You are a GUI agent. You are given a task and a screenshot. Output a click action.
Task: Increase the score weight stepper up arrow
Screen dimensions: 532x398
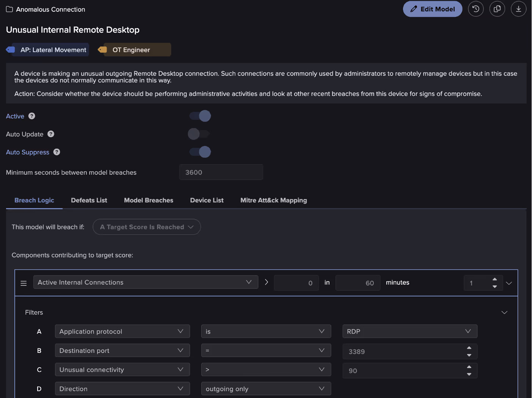(x=494, y=279)
